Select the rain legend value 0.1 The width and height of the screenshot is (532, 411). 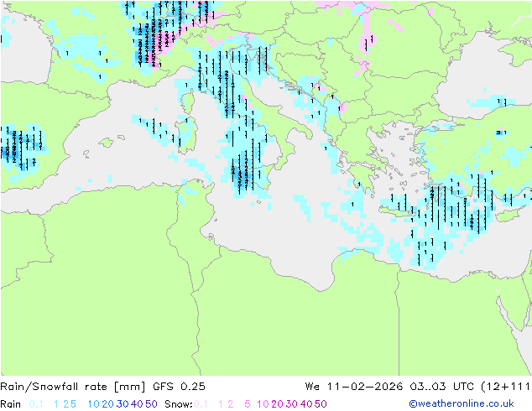point(36,404)
